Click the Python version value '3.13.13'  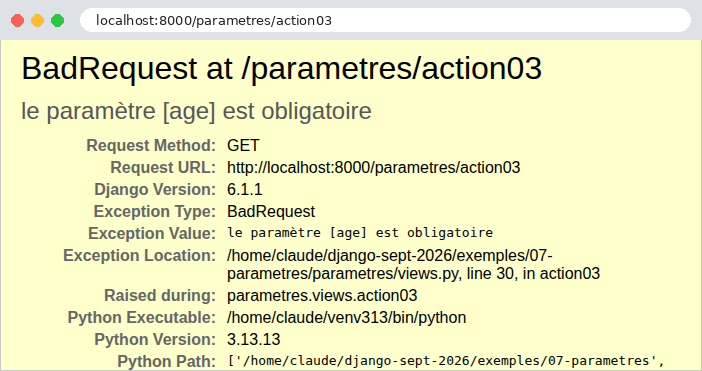(253, 339)
